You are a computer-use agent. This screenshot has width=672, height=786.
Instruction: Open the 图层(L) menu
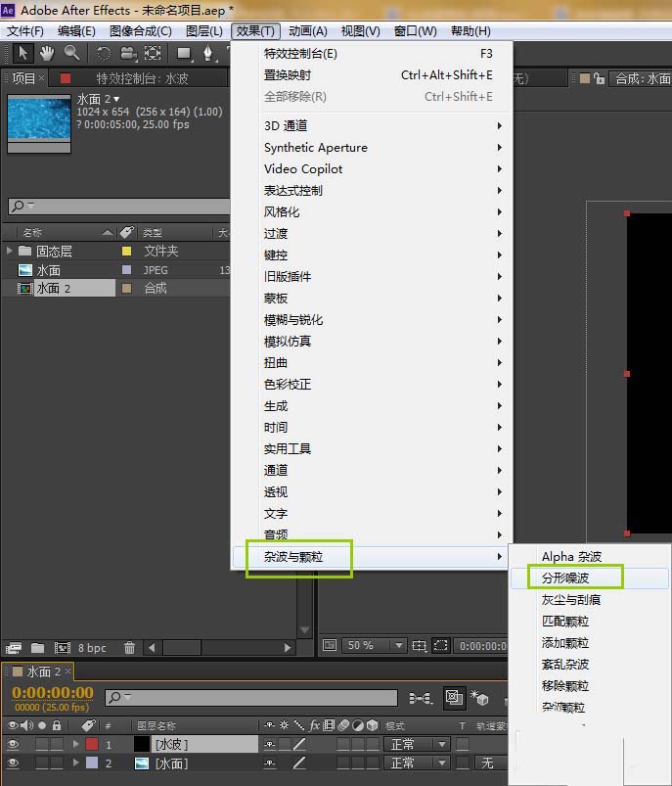click(204, 31)
